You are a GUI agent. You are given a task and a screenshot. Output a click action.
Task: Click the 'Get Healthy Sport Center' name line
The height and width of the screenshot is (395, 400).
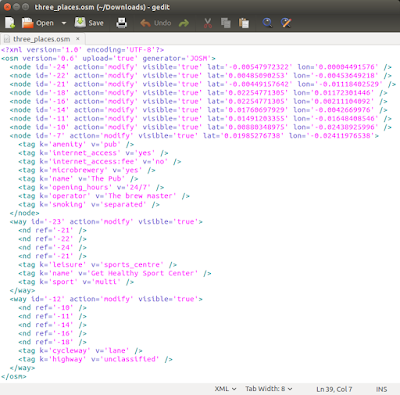click(x=115, y=274)
